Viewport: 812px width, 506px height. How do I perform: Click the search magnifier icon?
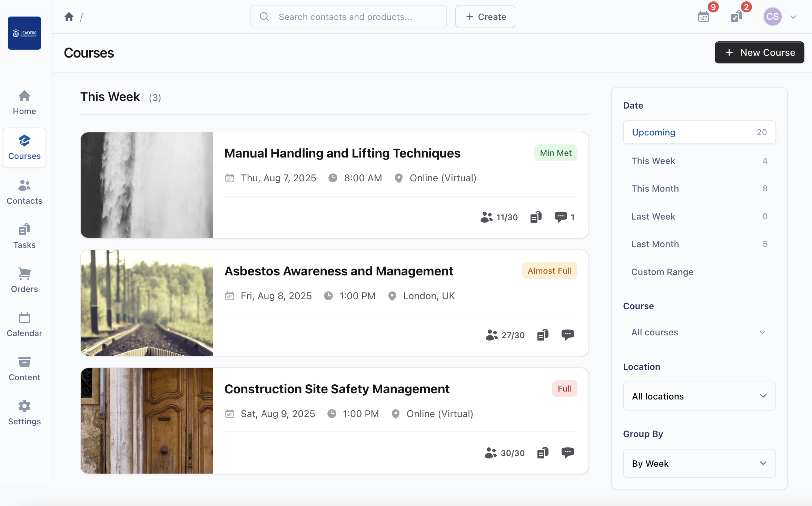tap(264, 17)
